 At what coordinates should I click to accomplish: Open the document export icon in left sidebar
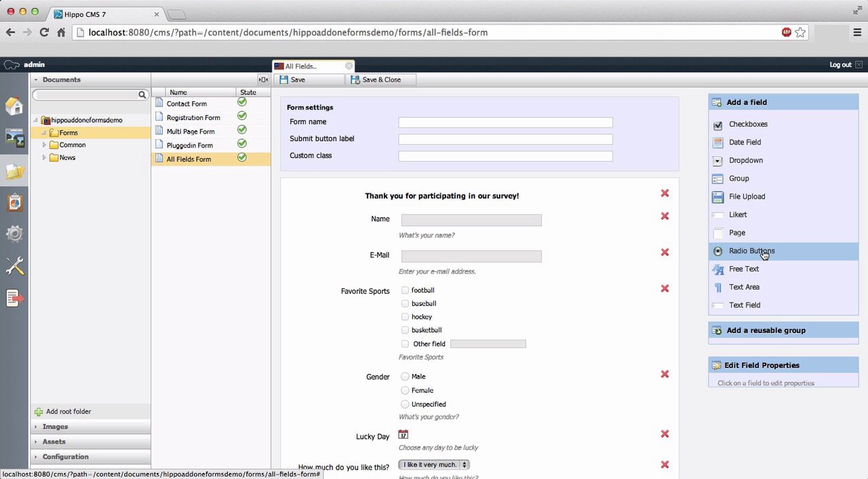point(14,298)
